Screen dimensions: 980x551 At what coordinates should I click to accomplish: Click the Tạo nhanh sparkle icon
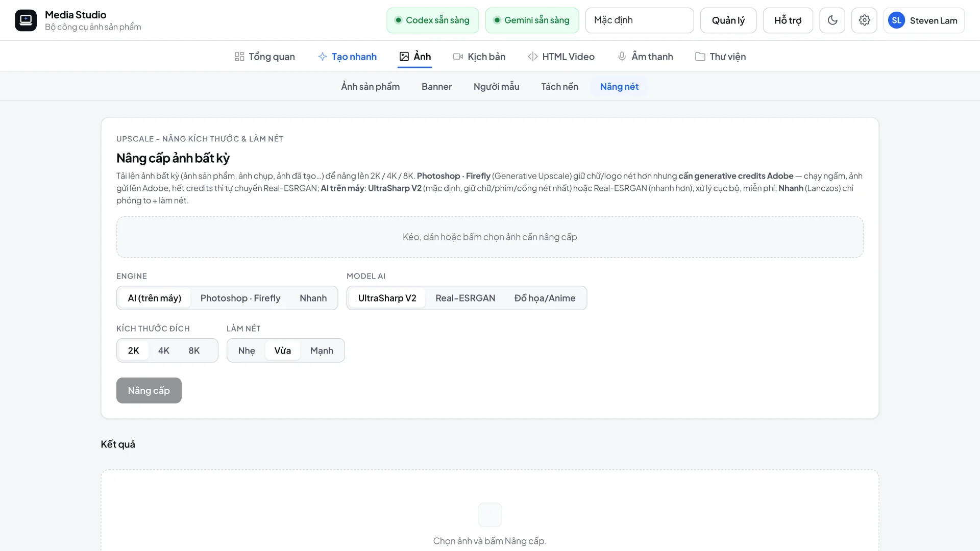coord(323,57)
